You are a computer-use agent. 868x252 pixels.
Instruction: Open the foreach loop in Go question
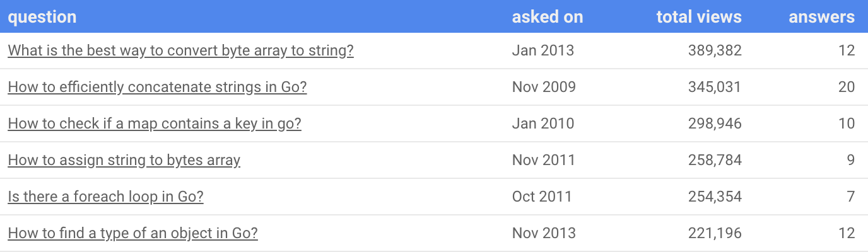click(x=105, y=197)
